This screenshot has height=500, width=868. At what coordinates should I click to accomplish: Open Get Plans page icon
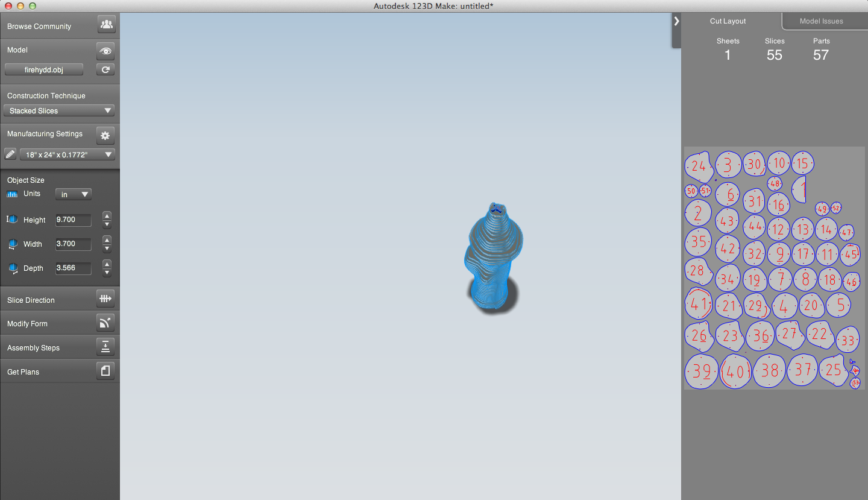point(105,371)
